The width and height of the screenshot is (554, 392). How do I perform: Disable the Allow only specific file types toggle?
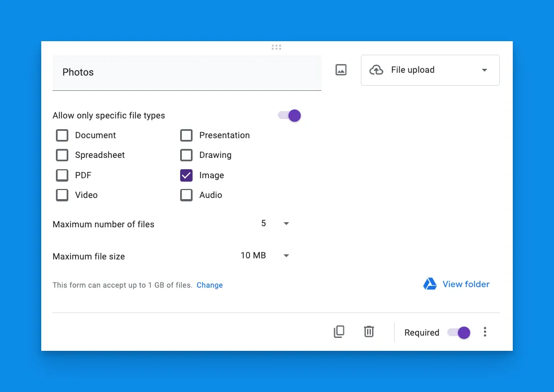coord(289,116)
